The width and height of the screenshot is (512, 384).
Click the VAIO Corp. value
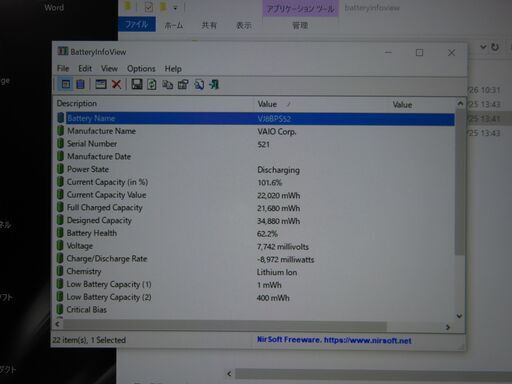(277, 132)
